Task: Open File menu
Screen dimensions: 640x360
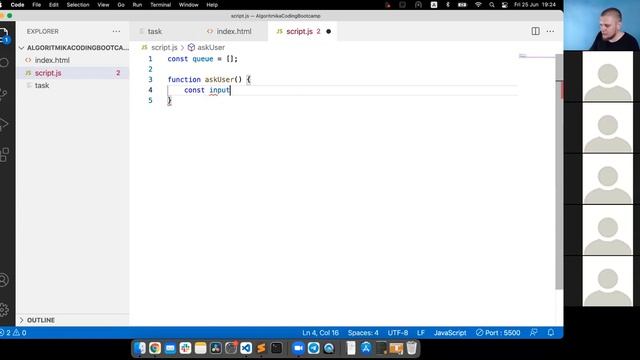Action: click(x=36, y=5)
